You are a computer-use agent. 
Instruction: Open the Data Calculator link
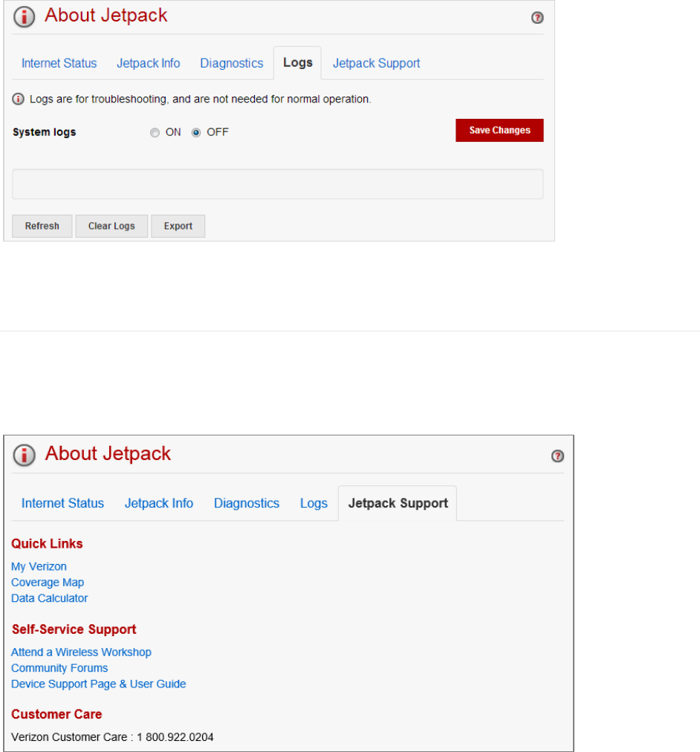(x=49, y=598)
